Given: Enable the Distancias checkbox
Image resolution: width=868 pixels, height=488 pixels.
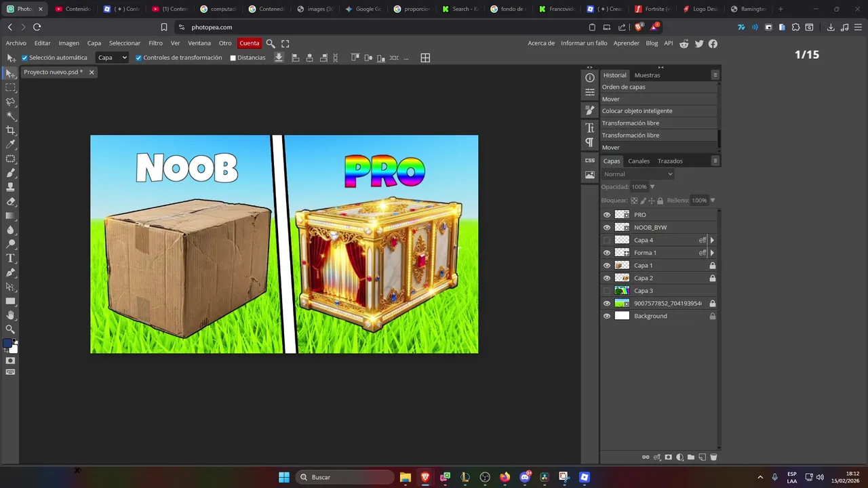Looking at the screenshot, I should [233, 58].
